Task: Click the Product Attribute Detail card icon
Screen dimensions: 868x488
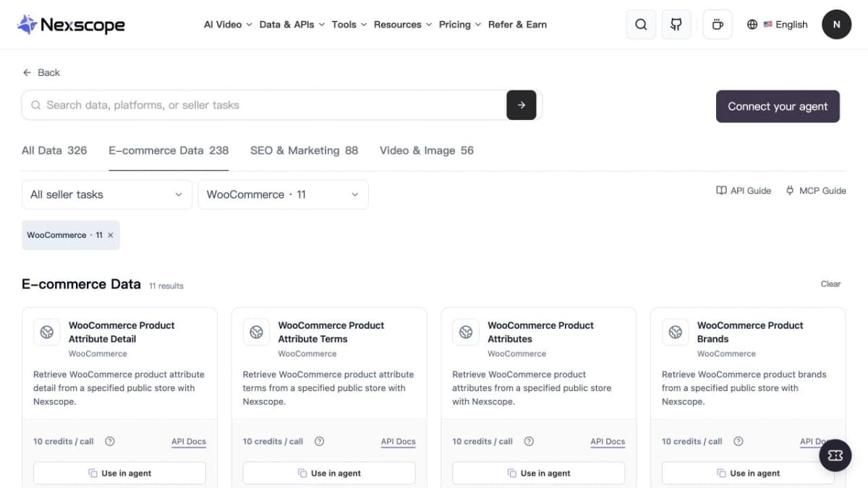Action: coord(47,333)
